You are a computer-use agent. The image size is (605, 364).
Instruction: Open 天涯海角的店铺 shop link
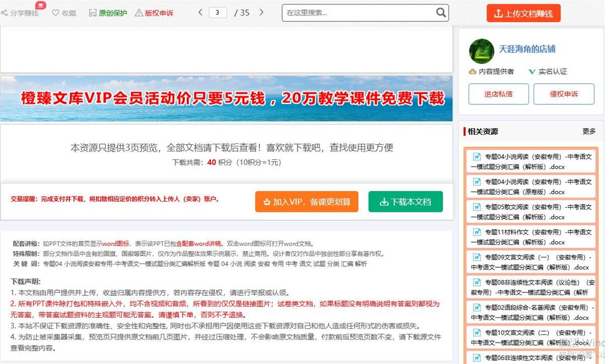(527, 49)
